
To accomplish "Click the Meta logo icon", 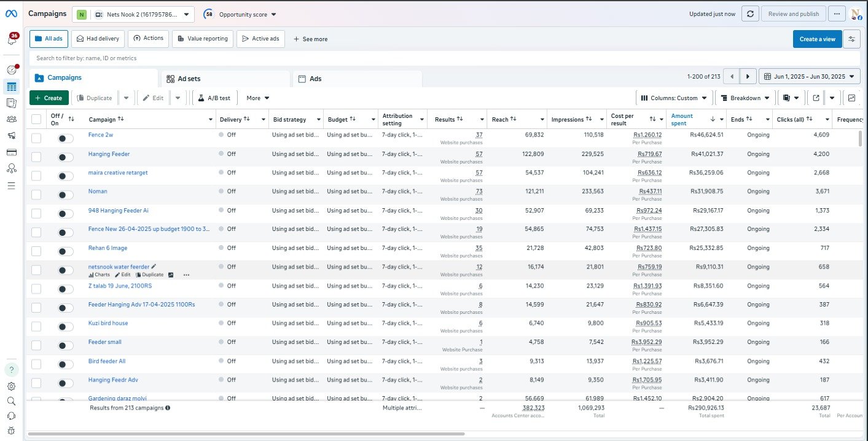I will pyautogui.click(x=12, y=14).
